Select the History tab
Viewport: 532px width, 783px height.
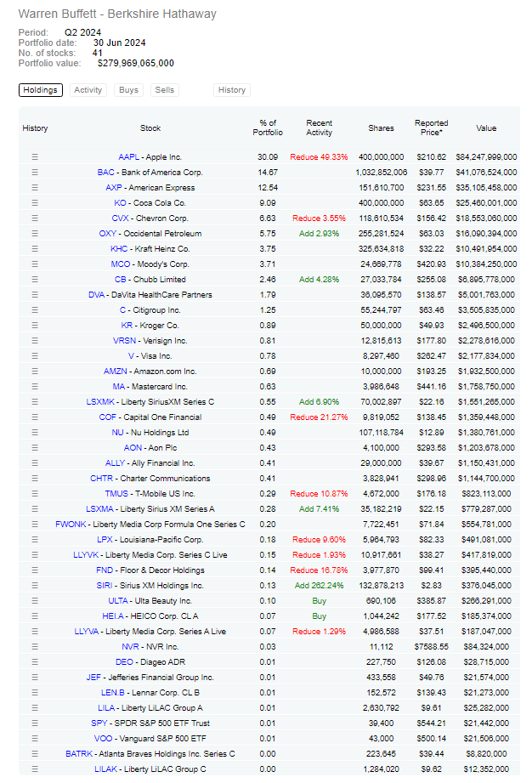[231, 90]
